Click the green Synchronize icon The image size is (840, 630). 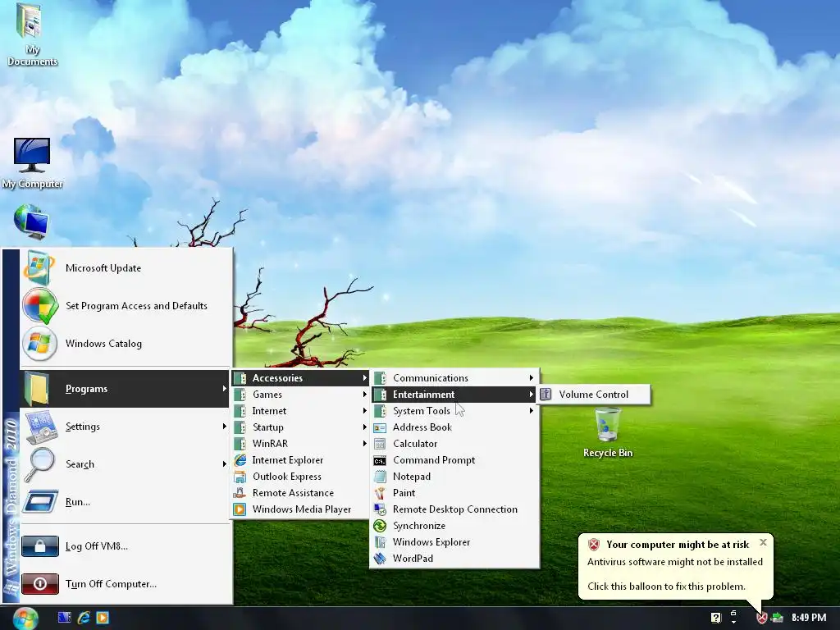(380, 526)
